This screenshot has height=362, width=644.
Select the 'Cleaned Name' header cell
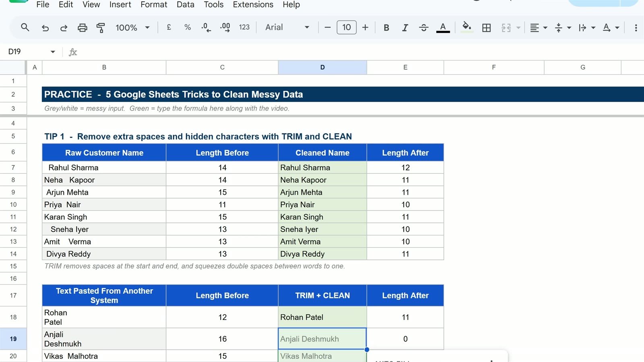click(x=322, y=153)
